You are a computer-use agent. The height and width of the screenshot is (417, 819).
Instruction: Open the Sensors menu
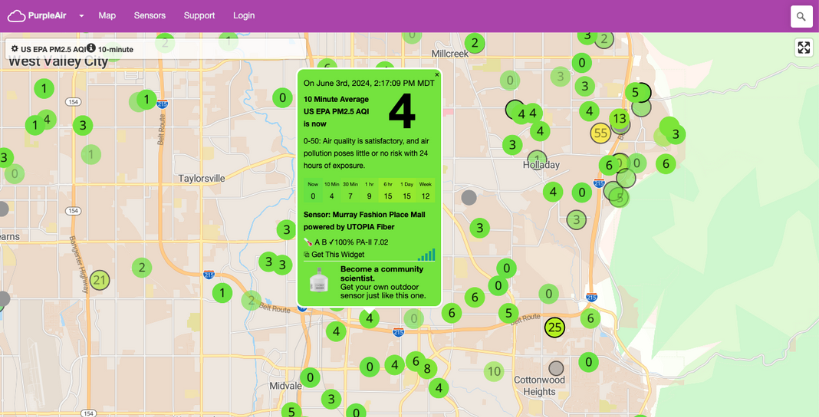click(150, 16)
